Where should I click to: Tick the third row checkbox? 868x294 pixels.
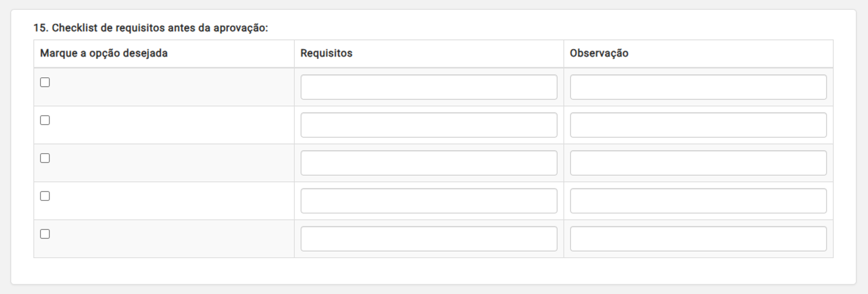pos(45,158)
